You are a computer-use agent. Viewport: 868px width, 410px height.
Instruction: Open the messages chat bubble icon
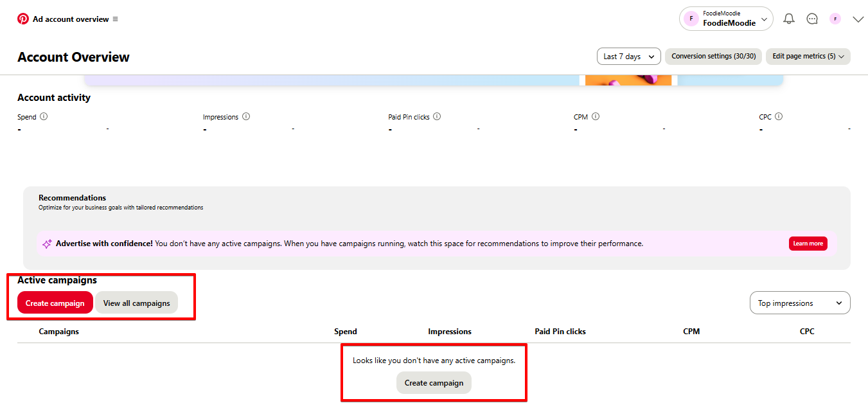(x=812, y=19)
